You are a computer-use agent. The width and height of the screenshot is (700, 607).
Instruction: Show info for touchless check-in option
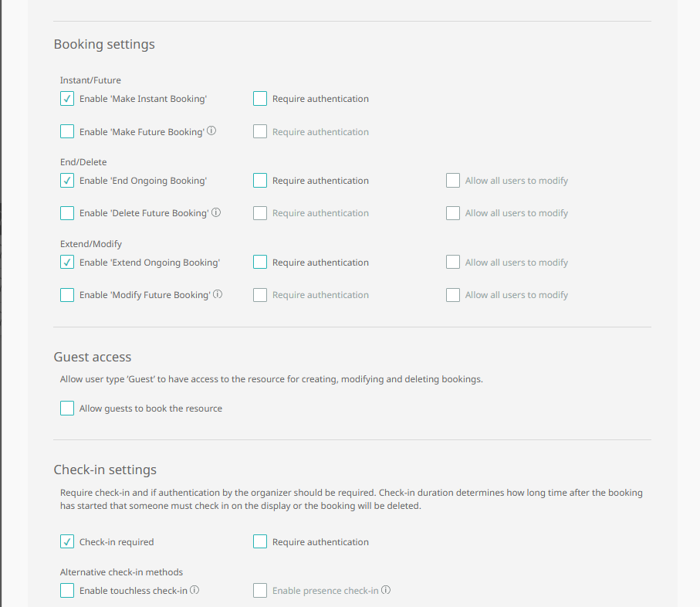(195, 588)
